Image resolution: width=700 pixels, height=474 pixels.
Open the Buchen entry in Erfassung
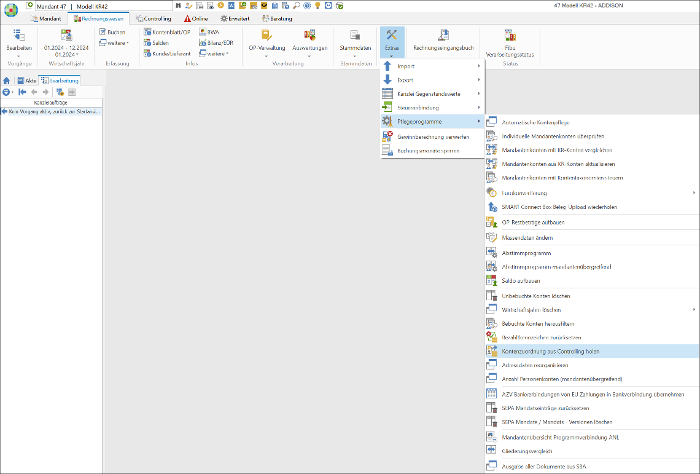click(112, 32)
